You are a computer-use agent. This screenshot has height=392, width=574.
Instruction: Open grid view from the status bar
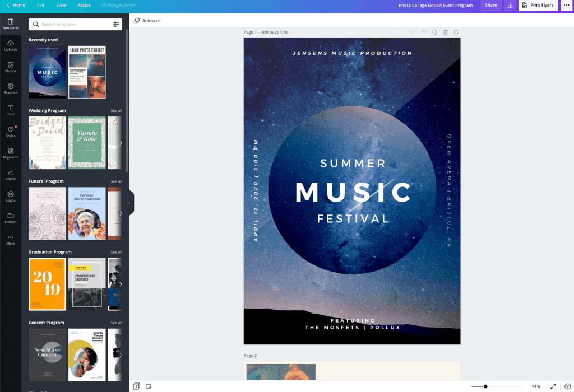(x=136, y=386)
